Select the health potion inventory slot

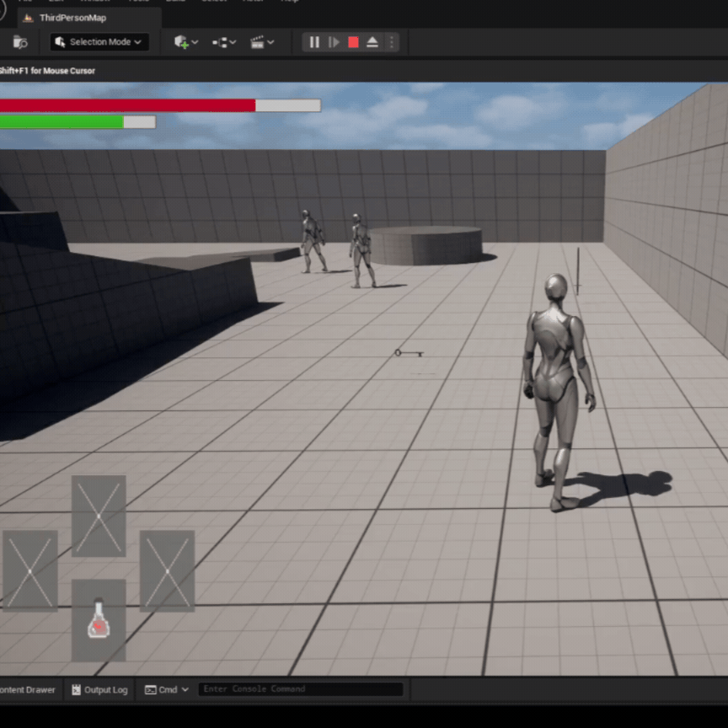tap(99, 620)
